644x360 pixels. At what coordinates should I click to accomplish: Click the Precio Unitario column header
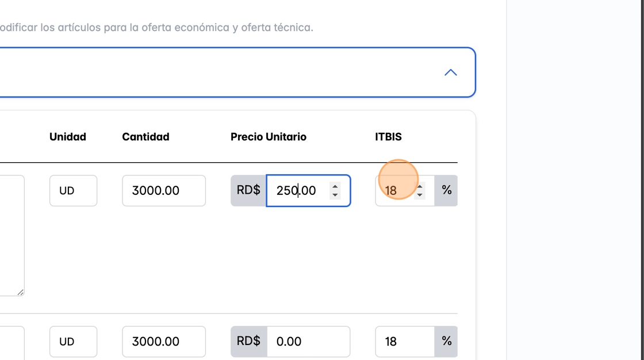(x=269, y=137)
